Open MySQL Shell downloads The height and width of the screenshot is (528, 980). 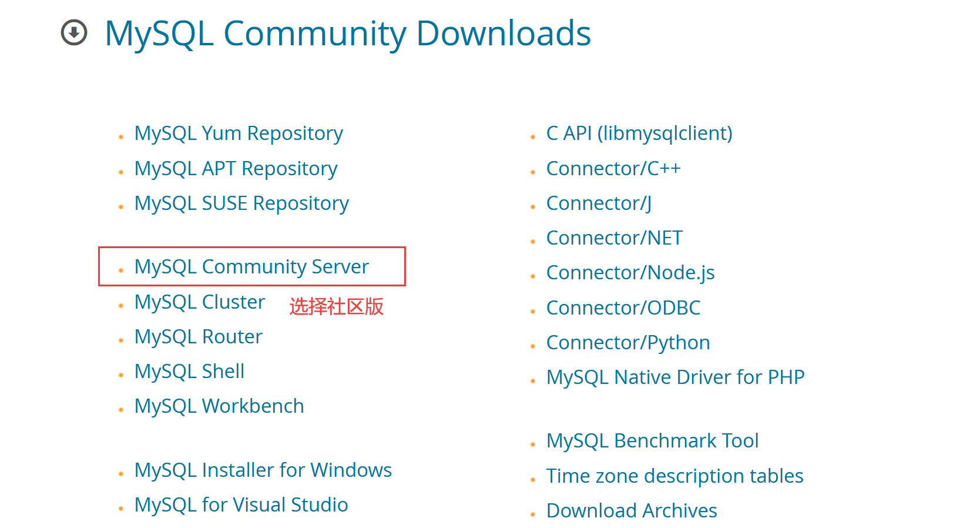[189, 372]
